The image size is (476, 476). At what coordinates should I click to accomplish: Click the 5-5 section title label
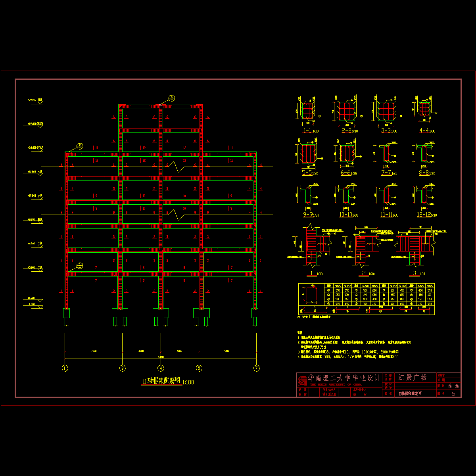[x=307, y=173]
